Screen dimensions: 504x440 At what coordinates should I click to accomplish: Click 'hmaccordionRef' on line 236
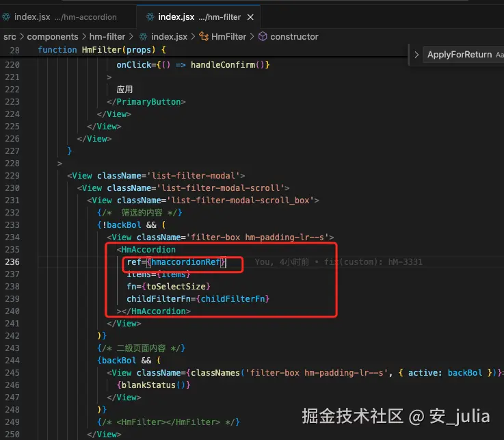186,262
